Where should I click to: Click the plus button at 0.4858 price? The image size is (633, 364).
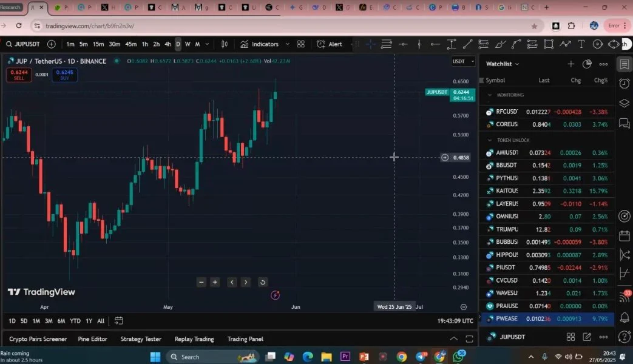point(445,157)
